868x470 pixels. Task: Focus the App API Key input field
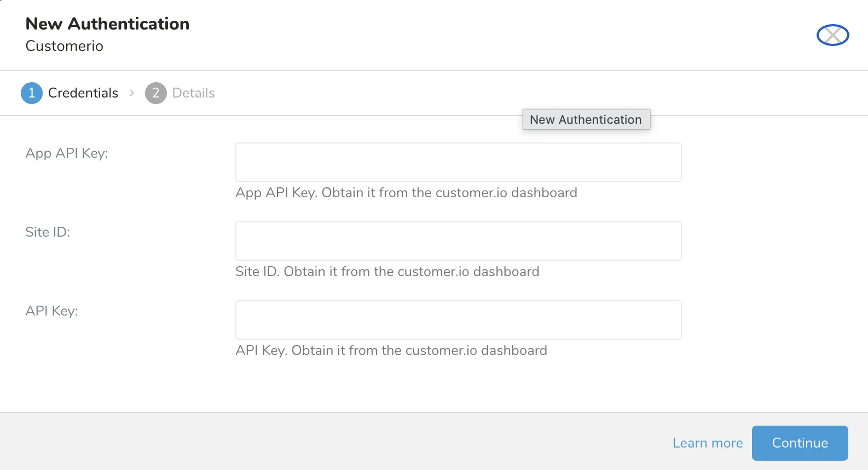pos(459,162)
